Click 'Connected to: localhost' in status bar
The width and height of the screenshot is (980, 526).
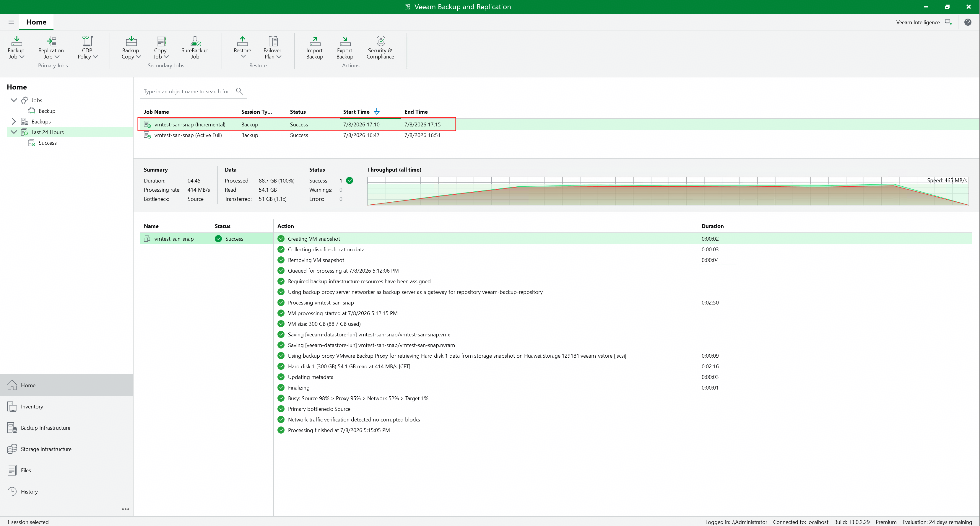coord(800,522)
